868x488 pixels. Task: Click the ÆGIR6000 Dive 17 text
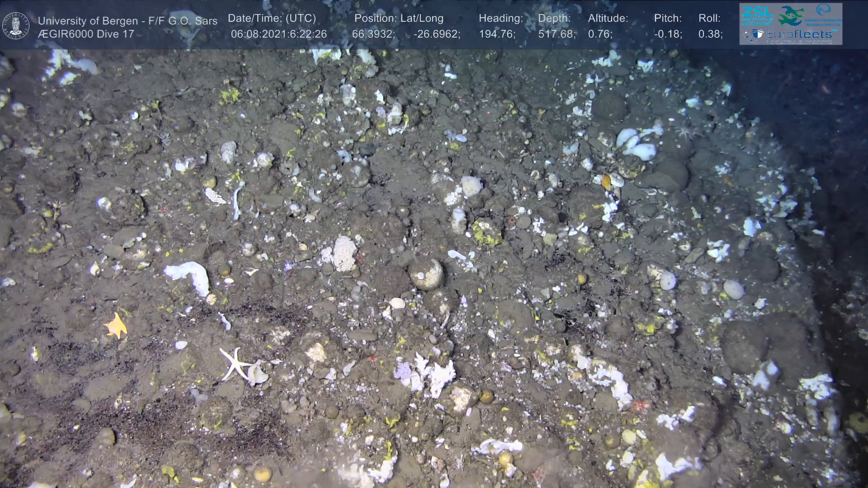(x=86, y=34)
